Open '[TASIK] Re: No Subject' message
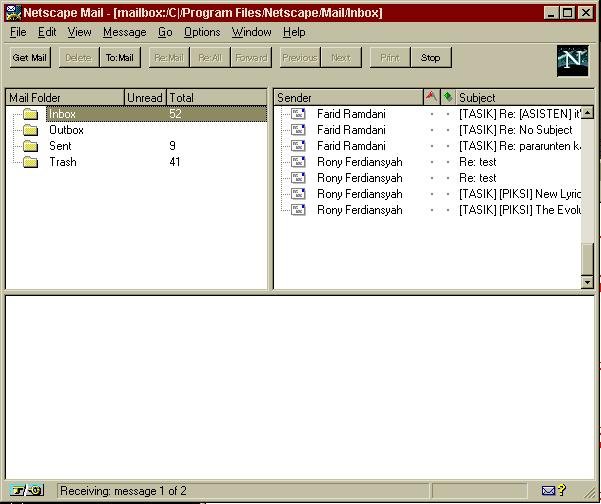This screenshot has height=504, width=601. [516, 130]
